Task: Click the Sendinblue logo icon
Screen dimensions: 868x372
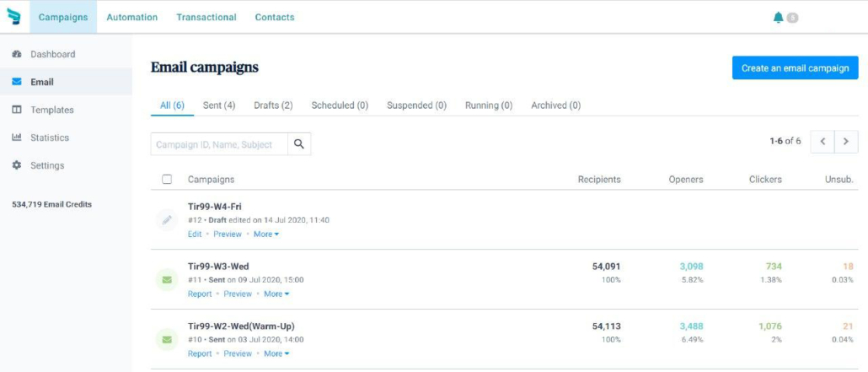Action: pyautogui.click(x=13, y=17)
